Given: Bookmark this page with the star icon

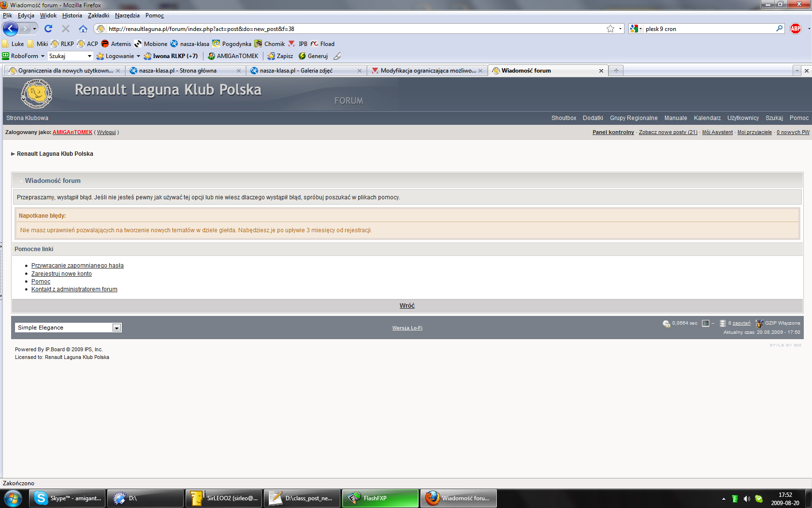Looking at the screenshot, I should pos(610,29).
